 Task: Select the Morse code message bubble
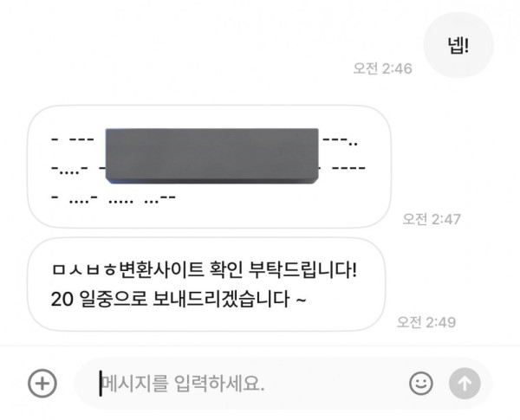[x=209, y=167]
